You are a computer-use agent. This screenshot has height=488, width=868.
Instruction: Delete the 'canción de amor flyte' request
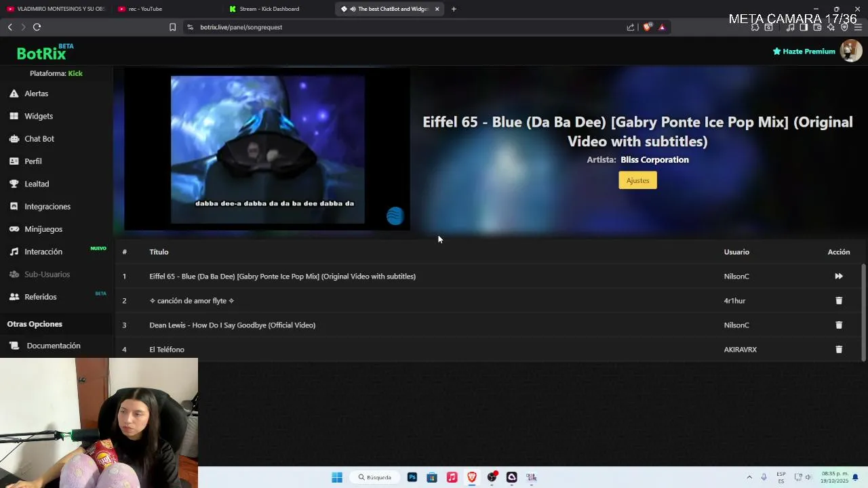839,301
